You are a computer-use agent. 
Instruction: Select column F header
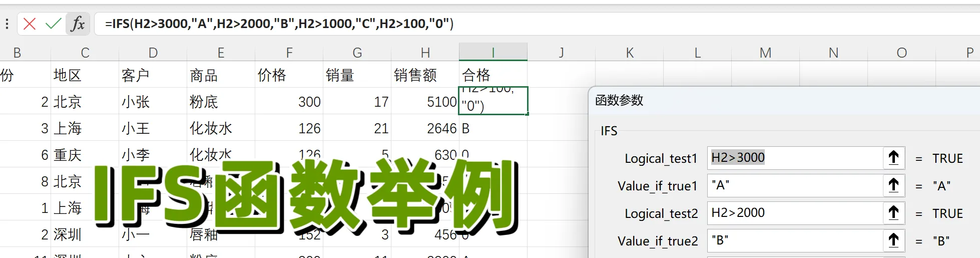(289, 53)
